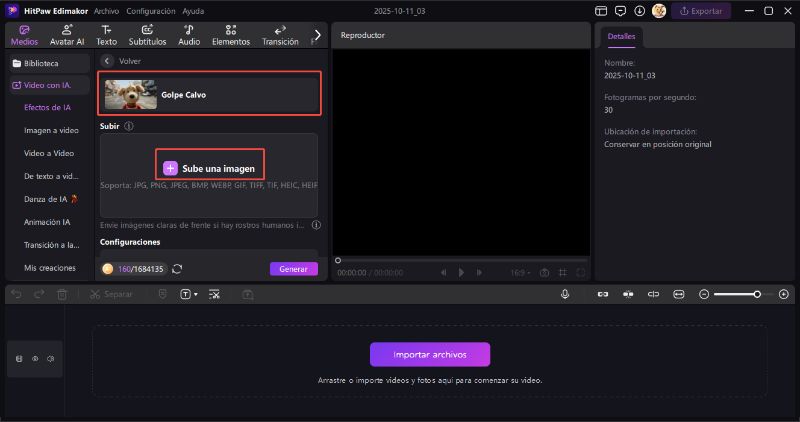Click the microphone voice-over icon
800x422 pixels.
[x=565, y=294]
